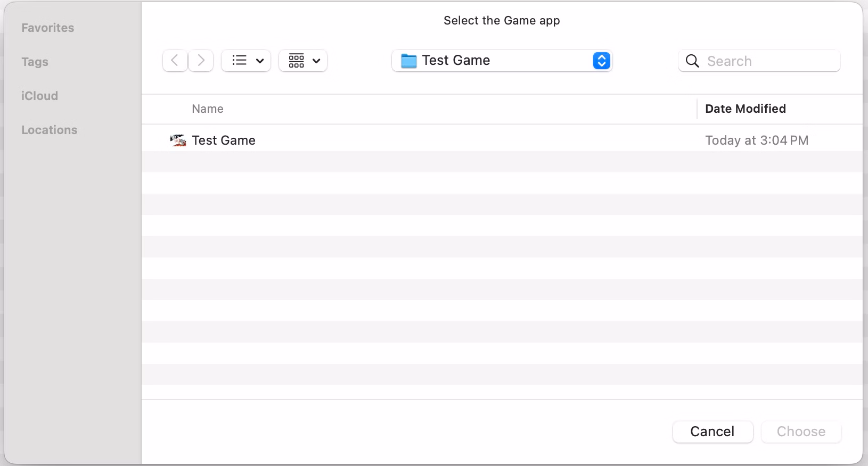Open the view mode dropdown chevron
Screen dimensions: 868x466
[260, 61]
